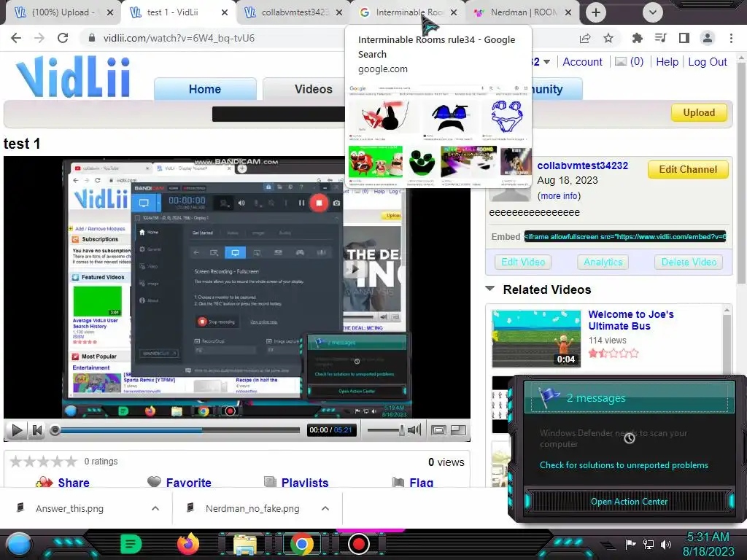Viewport: 747px width, 560px height.
Task: Close the test 1 - VidLii tab
Action: (x=225, y=12)
